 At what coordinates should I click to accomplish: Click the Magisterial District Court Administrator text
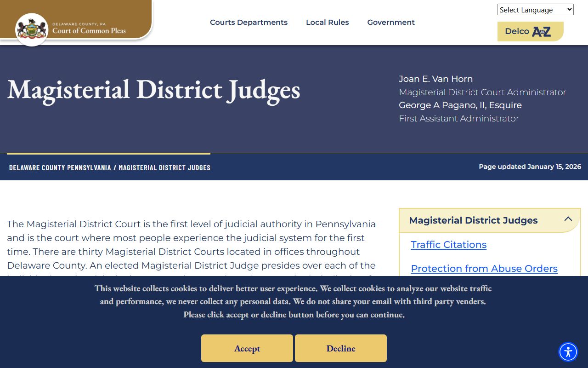(482, 92)
